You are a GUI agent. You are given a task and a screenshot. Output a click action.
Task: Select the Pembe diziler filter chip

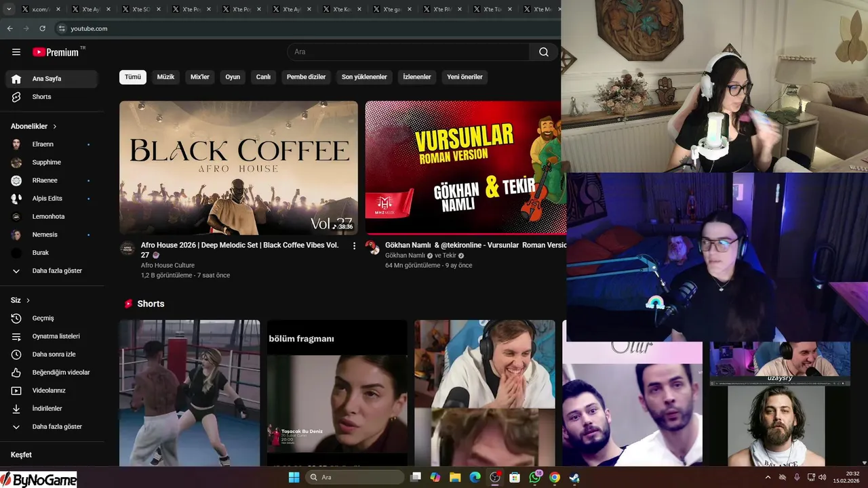pos(306,77)
